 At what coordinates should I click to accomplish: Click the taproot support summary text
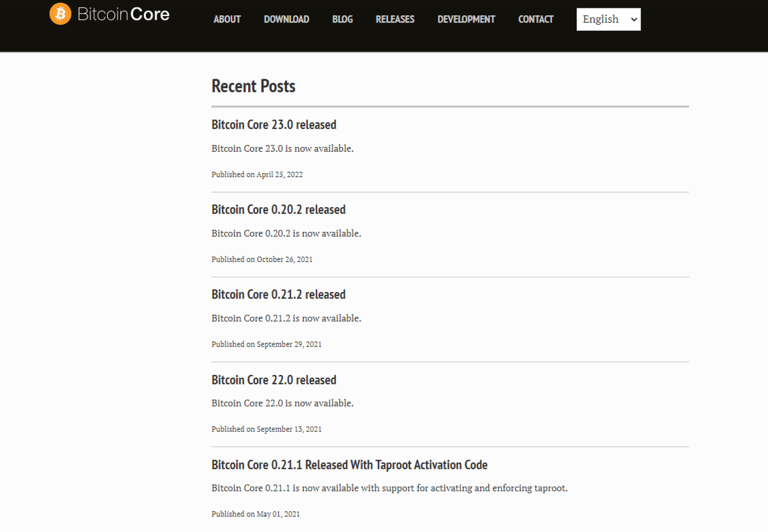[x=389, y=488]
